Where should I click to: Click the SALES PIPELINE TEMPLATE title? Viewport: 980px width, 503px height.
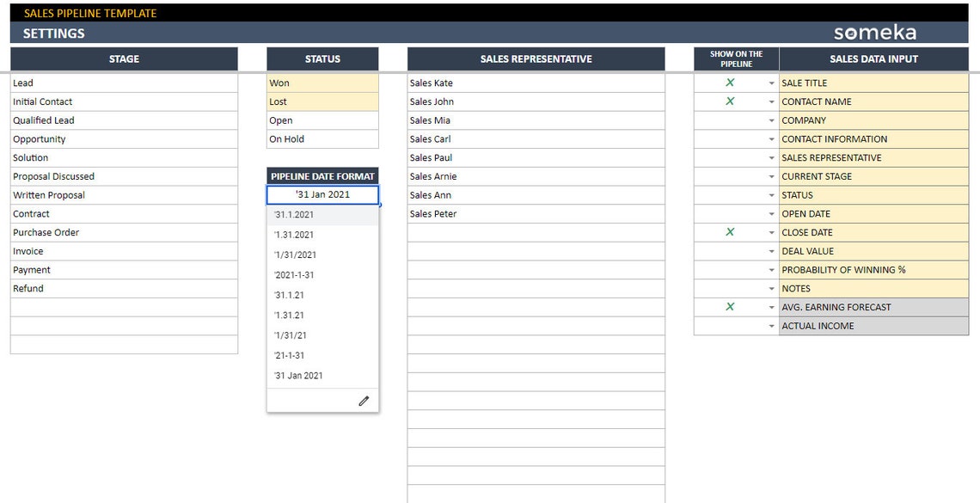[x=88, y=13]
